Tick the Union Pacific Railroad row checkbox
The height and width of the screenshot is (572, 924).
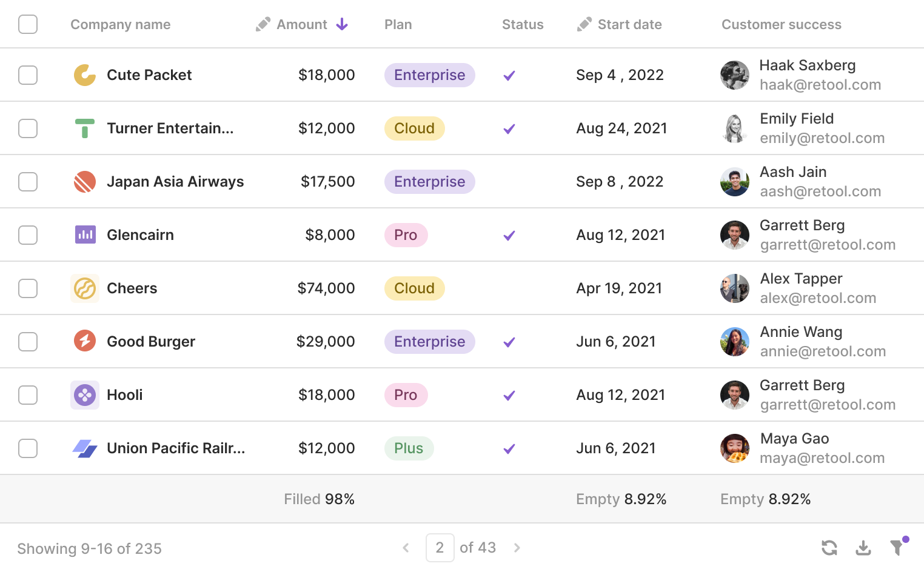[x=28, y=448]
